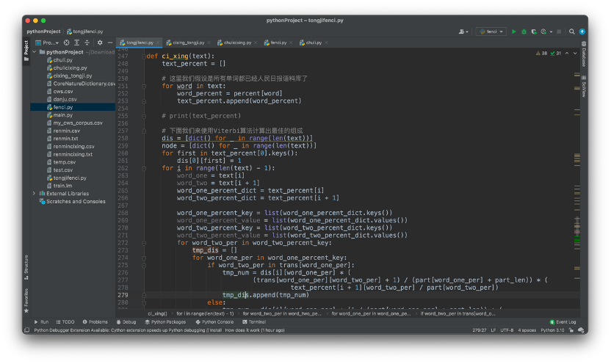611x364 pixels.
Task: Click the read-only lock icon in status bar
Action: tap(571, 330)
